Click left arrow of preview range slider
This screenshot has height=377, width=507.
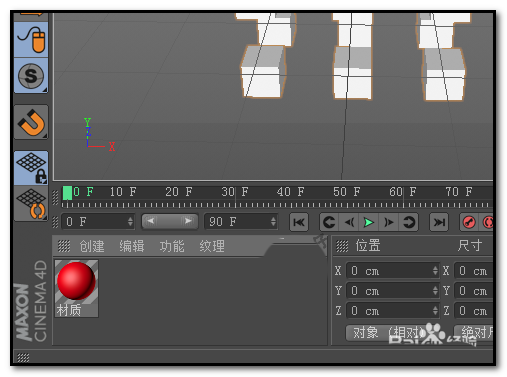150,221
